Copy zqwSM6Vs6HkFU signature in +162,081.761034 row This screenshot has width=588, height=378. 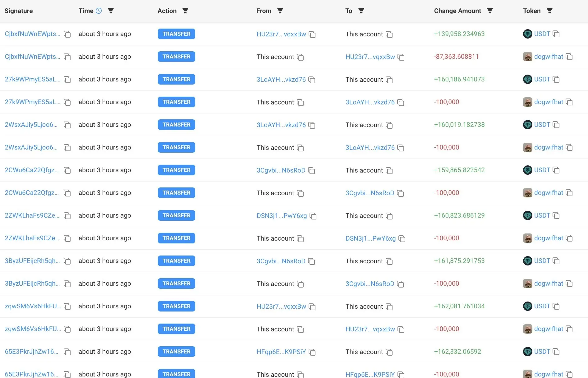pyautogui.click(x=67, y=307)
